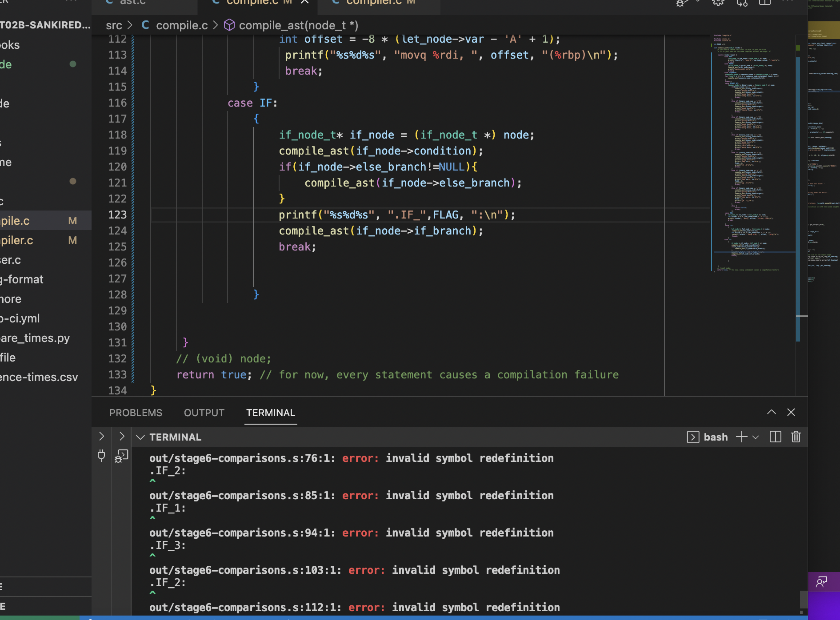Click the bash terminal profile icon
Image resolution: width=840 pixels, height=620 pixels.
pos(692,437)
